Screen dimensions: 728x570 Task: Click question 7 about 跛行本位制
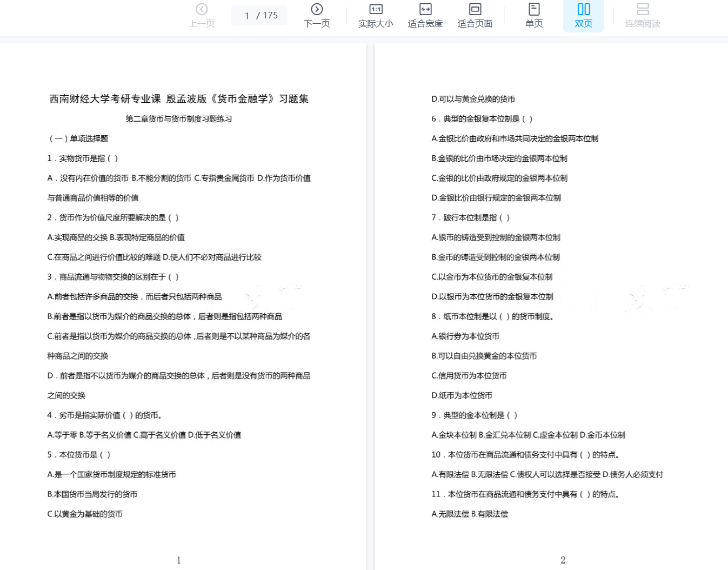click(470, 218)
